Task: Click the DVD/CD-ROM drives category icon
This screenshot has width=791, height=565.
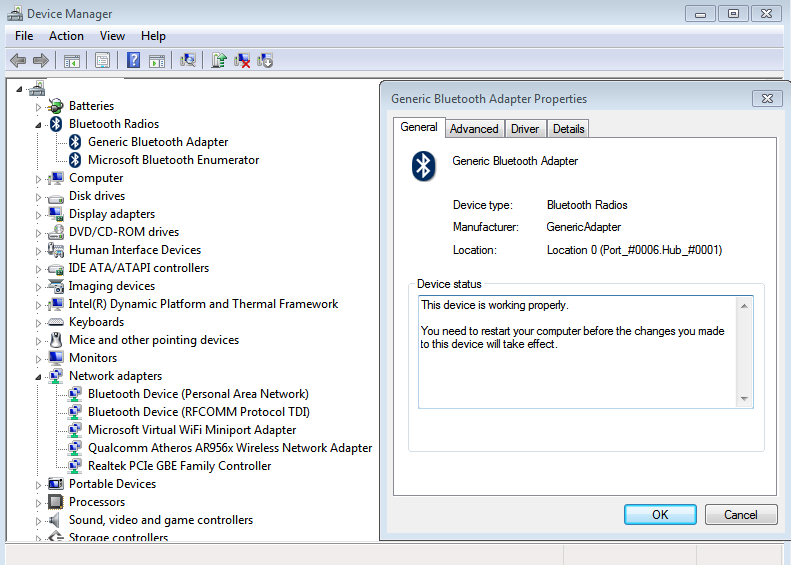Action: [x=55, y=232]
